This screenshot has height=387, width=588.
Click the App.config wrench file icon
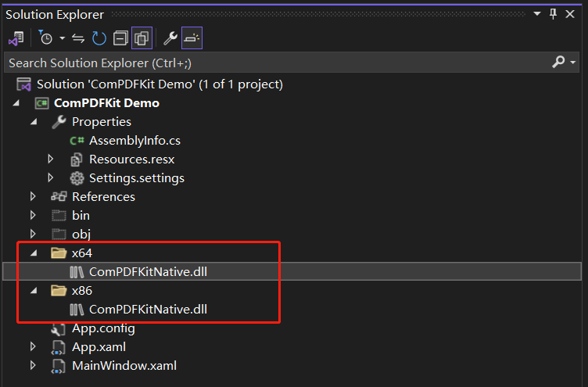(x=59, y=329)
